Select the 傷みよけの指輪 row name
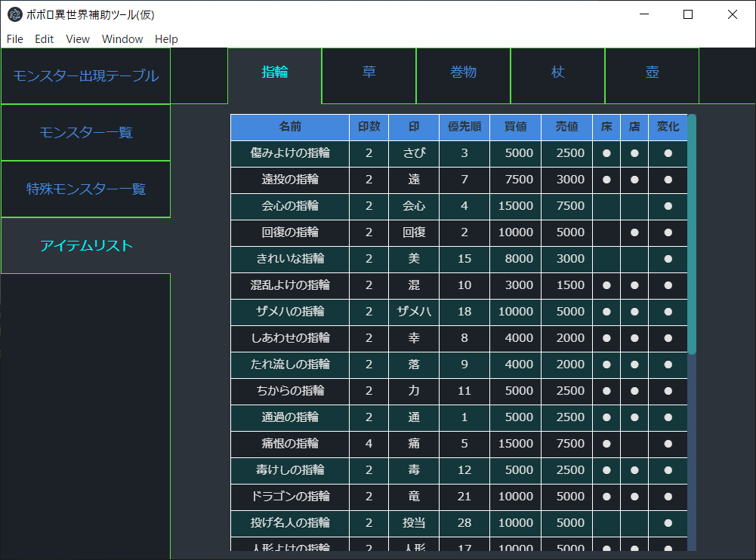Viewport: 756px width, 560px height. pos(290,153)
